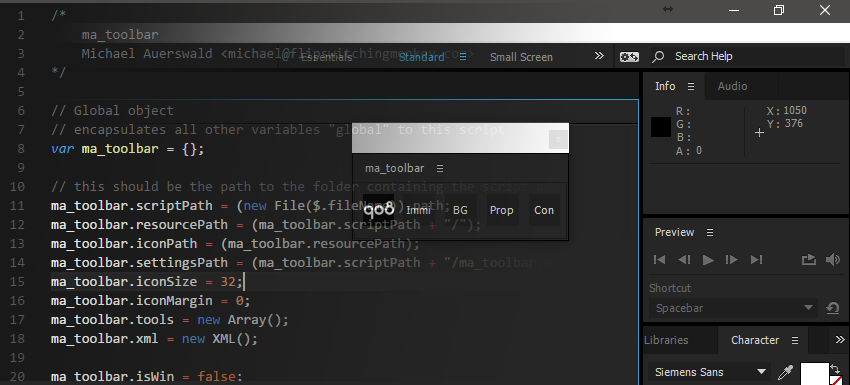Open the Libraries tab

(x=666, y=340)
